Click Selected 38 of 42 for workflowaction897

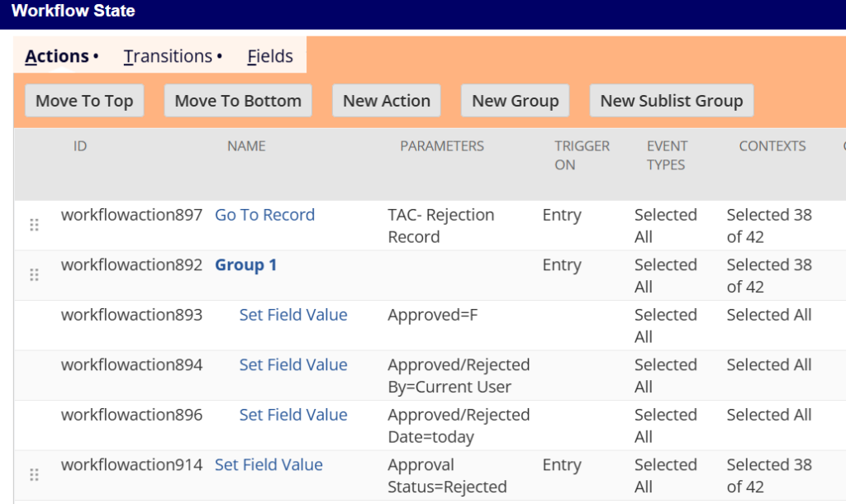click(x=769, y=226)
